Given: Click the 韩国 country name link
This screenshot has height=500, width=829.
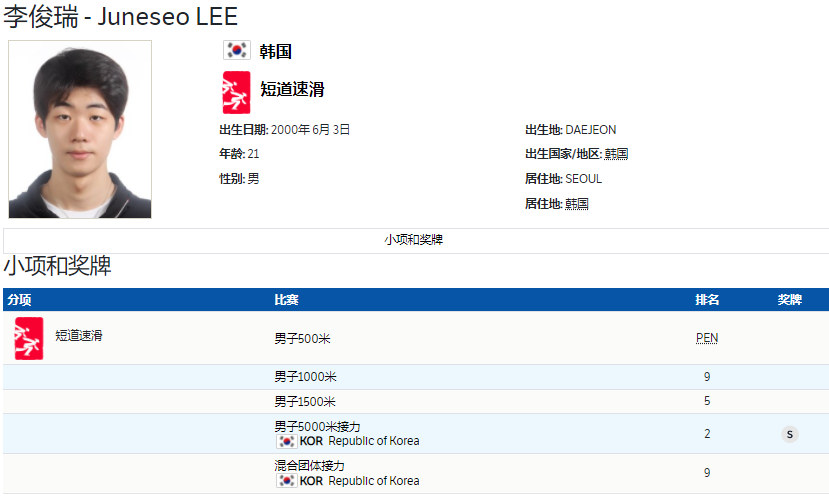Looking at the screenshot, I should [x=275, y=51].
